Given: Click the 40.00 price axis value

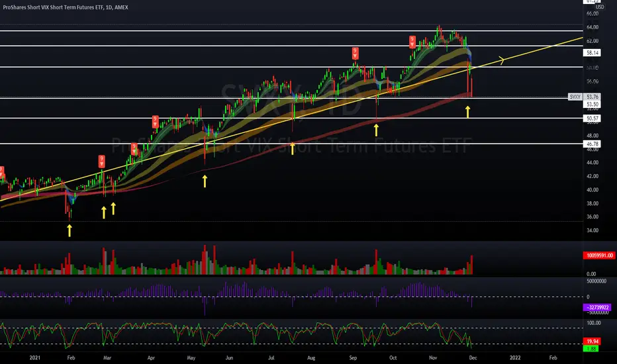Looking at the screenshot, I should point(593,190).
